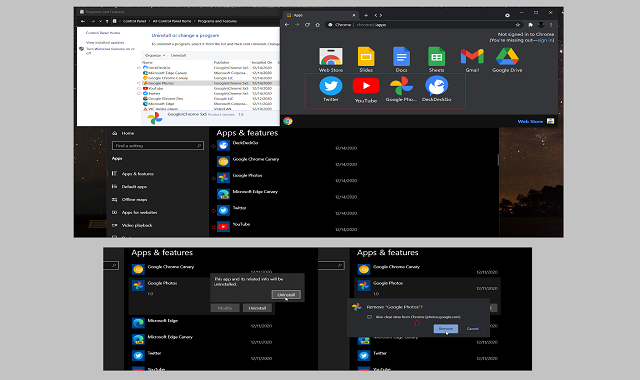Launch DeckDeckGo from Chrome apps page
Screen dimensions: 640x380
tap(436, 89)
